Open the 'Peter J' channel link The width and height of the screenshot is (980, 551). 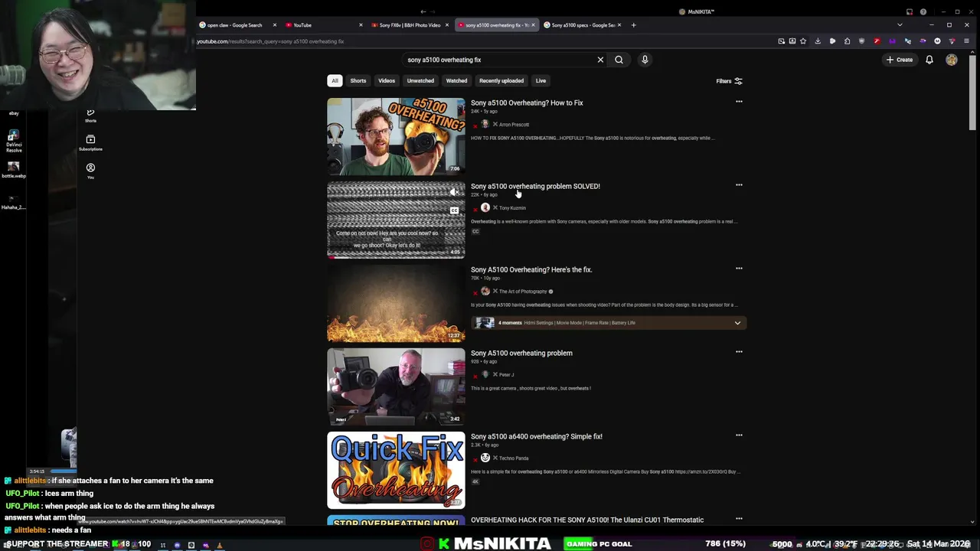tap(506, 375)
